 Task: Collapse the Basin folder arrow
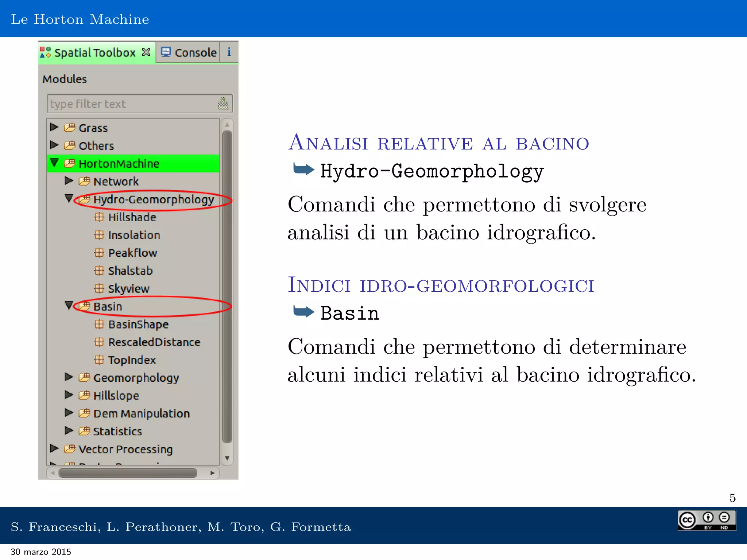(69, 306)
